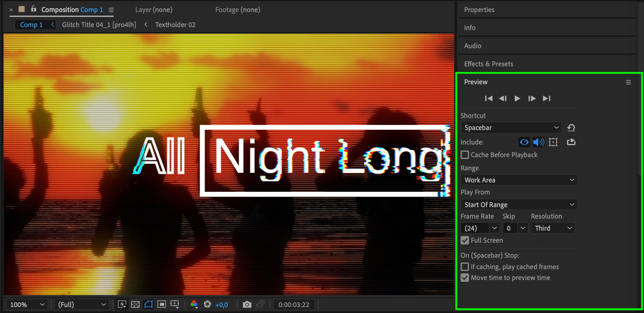Click the Skip value 0 field

pyautogui.click(x=510, y=228)
